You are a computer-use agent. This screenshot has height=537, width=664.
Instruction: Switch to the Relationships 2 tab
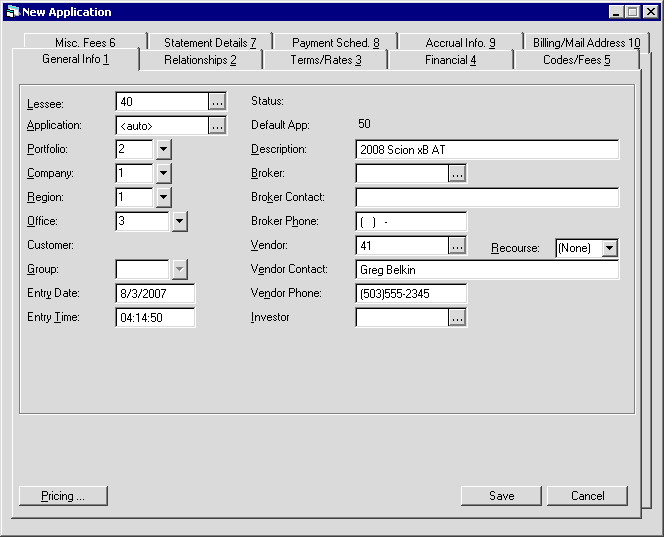(x=200, y=60)
